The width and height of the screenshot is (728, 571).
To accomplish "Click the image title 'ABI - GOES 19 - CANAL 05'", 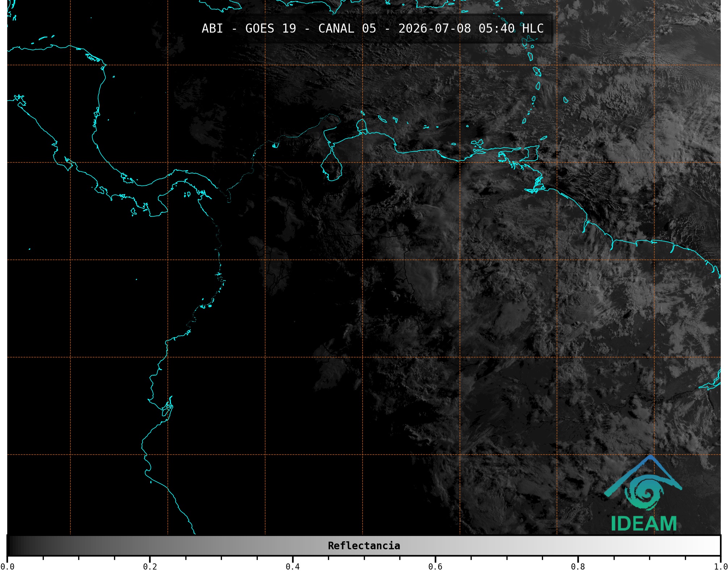I will coord(289,29).
